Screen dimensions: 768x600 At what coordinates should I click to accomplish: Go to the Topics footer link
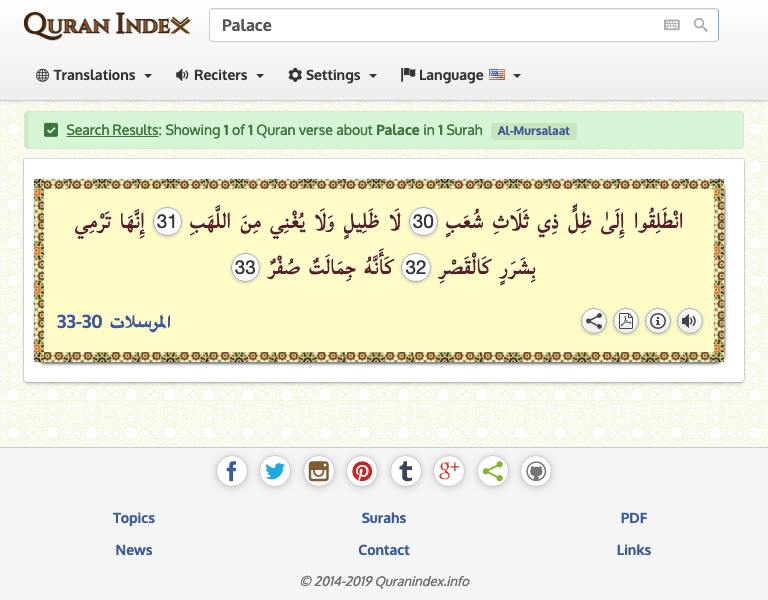[134, 518]
